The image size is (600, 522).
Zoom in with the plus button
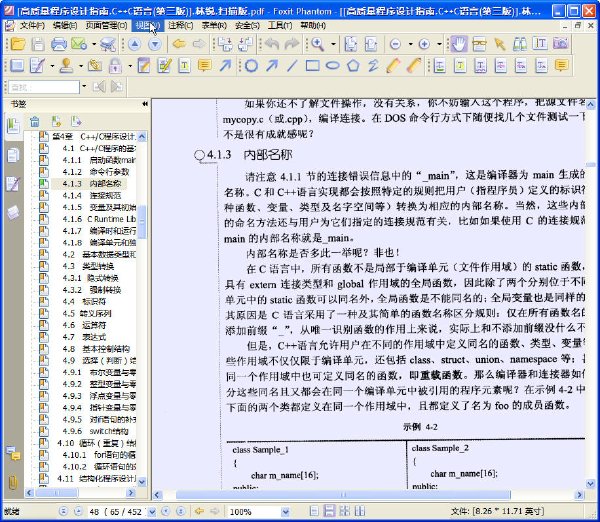pos(424,44)
